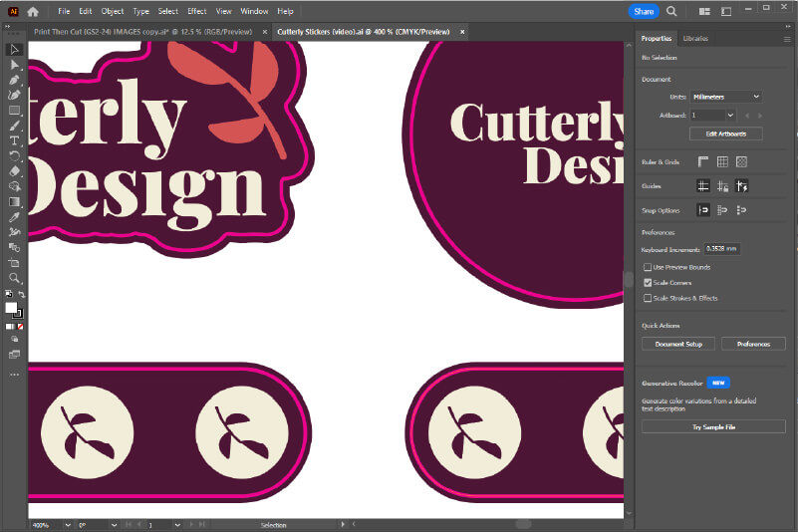Uncheck the Scale Corners checkbox

click(x=648, y=283)
